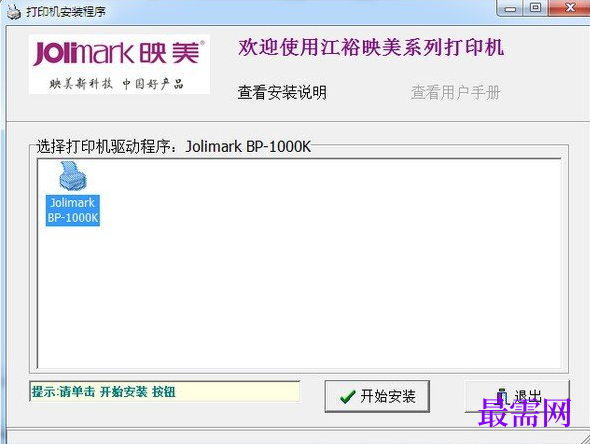Image resolution: width=590 pixels, height=444 pixels.
Task: Click the Jolimark 映美 logo image
Action: pos(119,64)
